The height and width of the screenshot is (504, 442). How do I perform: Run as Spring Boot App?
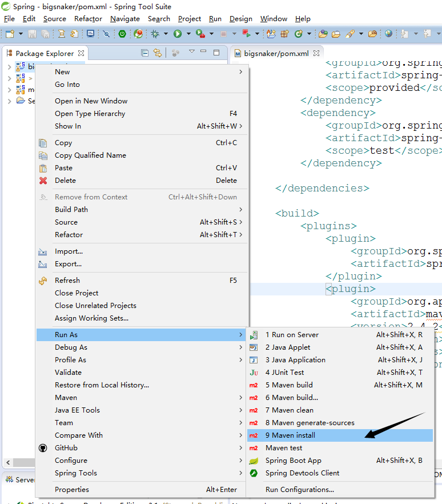[x=340, y=461]
